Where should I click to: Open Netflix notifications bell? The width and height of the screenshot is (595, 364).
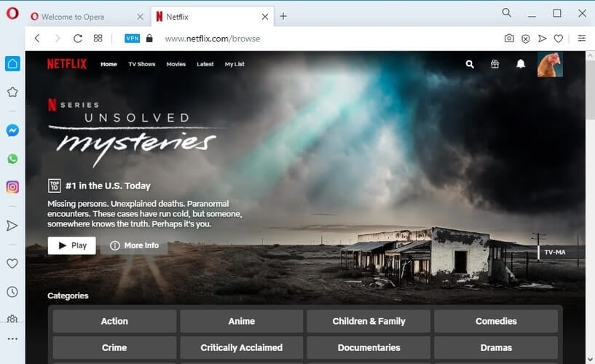pyautogui.click(x=521, y=64)
